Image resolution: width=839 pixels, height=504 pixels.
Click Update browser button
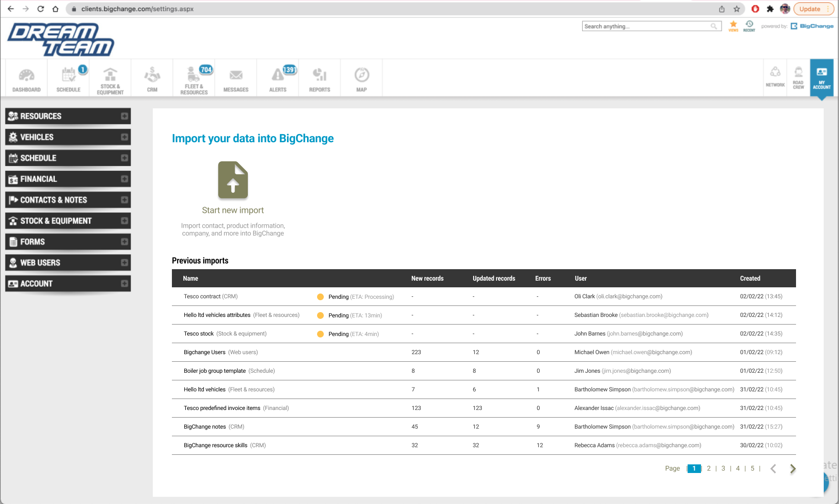pyautogui.click(x=813, y=9)
